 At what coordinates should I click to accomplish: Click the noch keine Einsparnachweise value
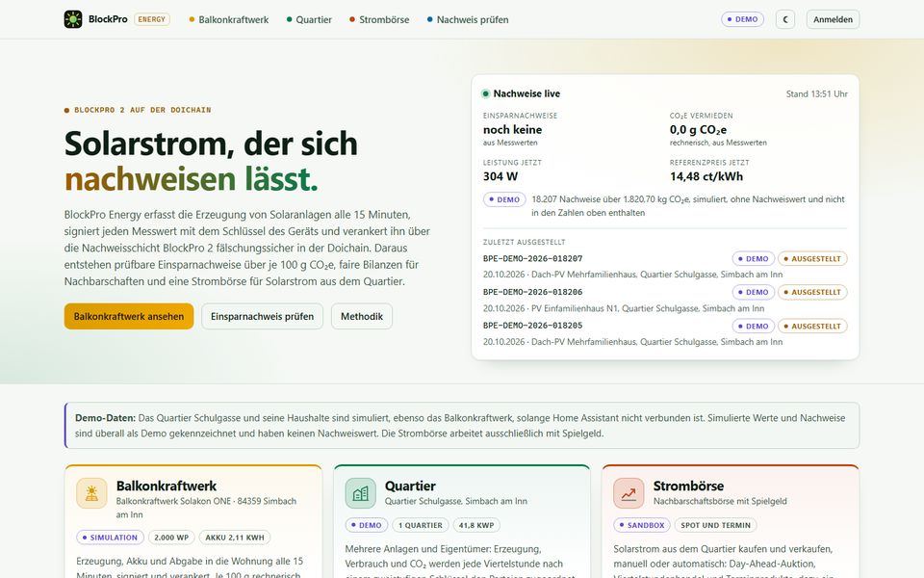coord(512,130)
